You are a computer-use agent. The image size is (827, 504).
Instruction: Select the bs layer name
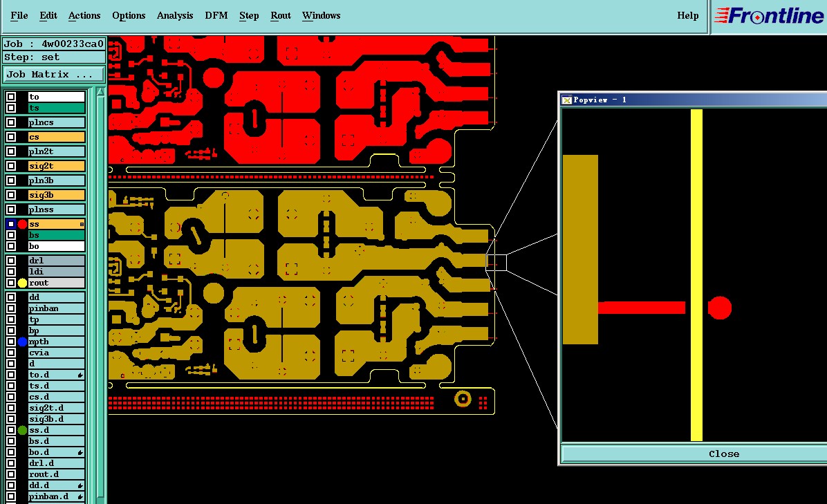57,235
